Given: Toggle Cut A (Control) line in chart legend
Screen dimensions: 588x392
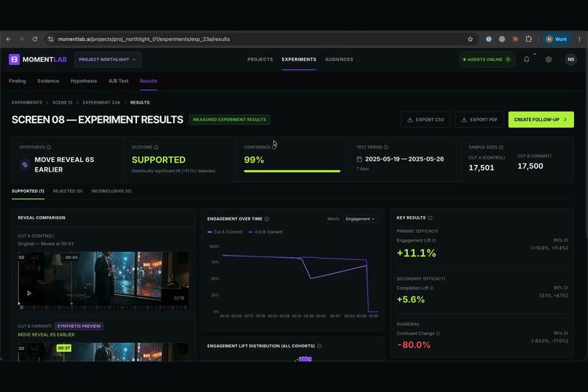Looking at the screenshot, I should [225, 232].
